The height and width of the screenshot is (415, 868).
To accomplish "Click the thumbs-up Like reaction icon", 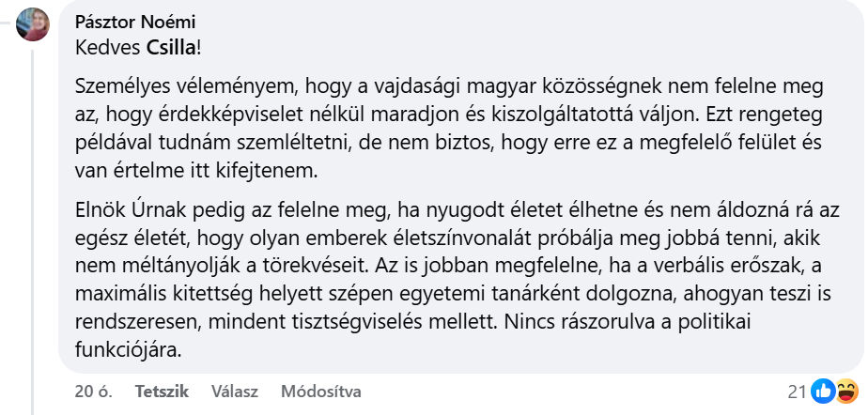I will coord(823,391).
